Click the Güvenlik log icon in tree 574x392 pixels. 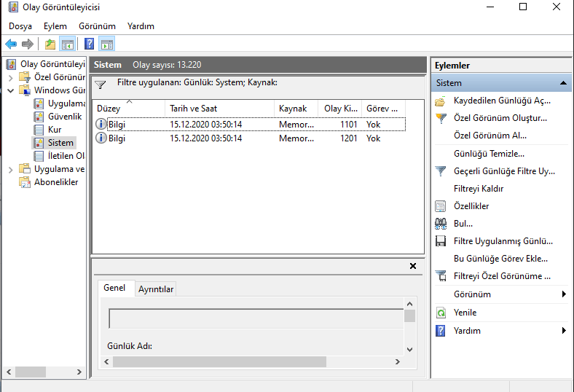pyautogui.click(x=39, y=117)
